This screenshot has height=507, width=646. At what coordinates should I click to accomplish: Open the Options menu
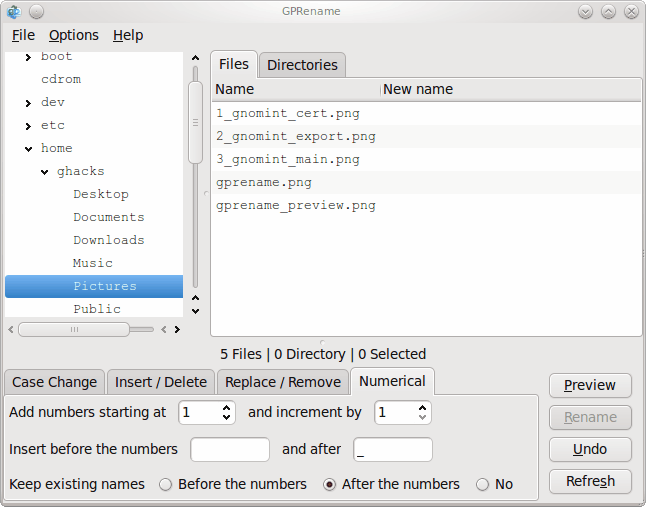pyautogui.click(x=74, y=35)
